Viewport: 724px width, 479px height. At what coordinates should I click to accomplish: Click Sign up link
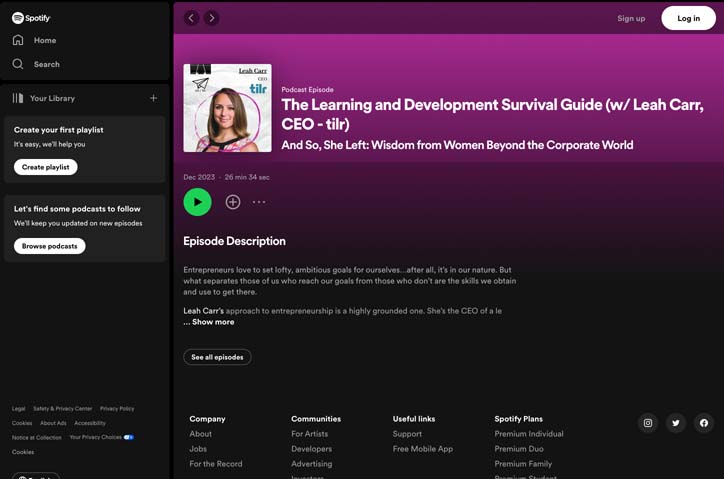click(631, 18)
